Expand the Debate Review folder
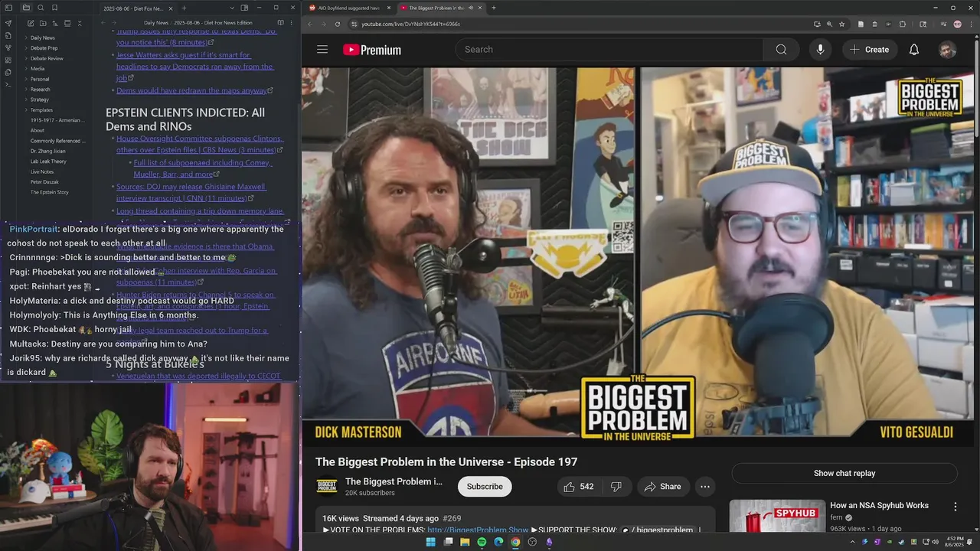Screen dimensions: 980x551 click(x=47, y=58)
